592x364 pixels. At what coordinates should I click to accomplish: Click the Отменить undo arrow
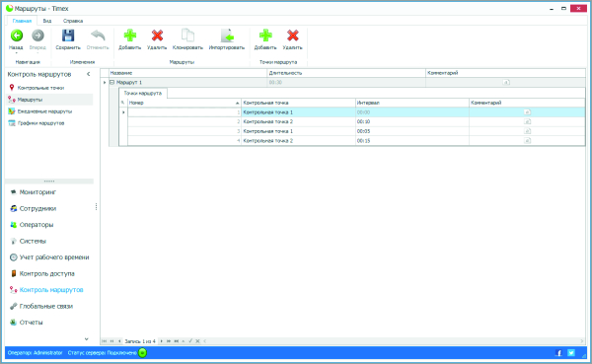[98, 39]
